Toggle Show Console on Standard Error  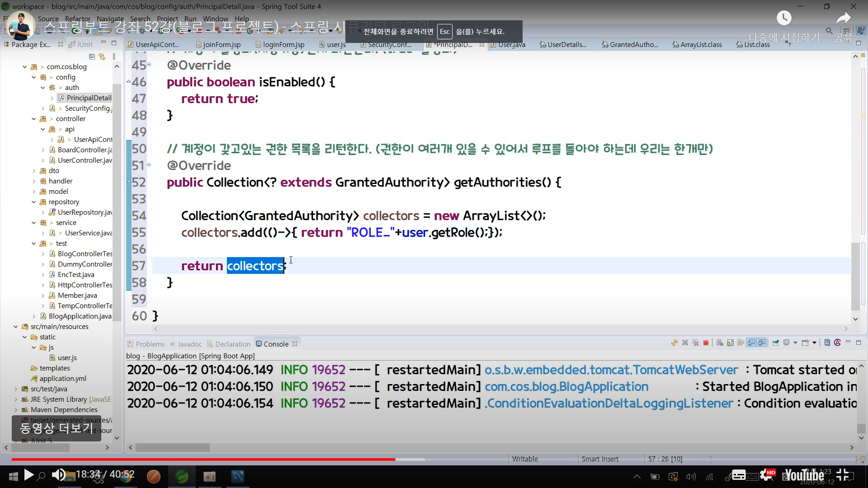click(x=762, y=343)
